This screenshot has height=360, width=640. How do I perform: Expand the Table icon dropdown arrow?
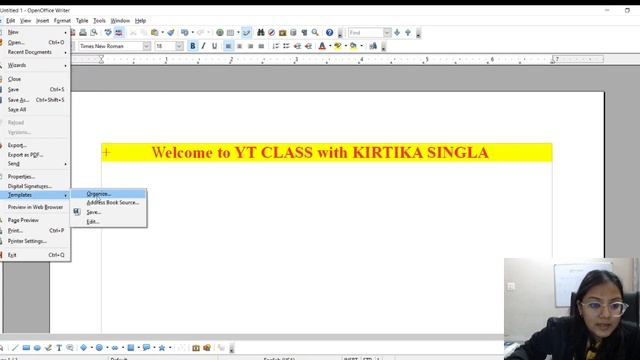pyautogui.click(x=238, y=33)
